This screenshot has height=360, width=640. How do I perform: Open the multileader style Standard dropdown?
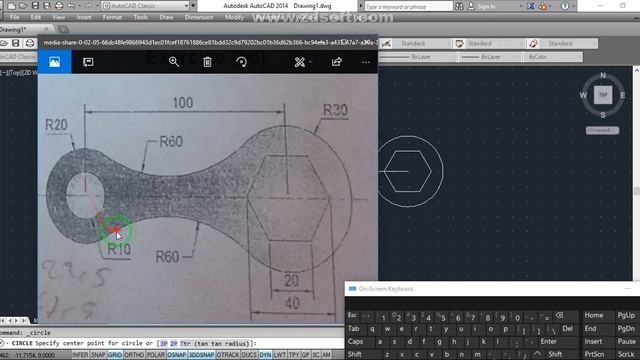point(568,44)
